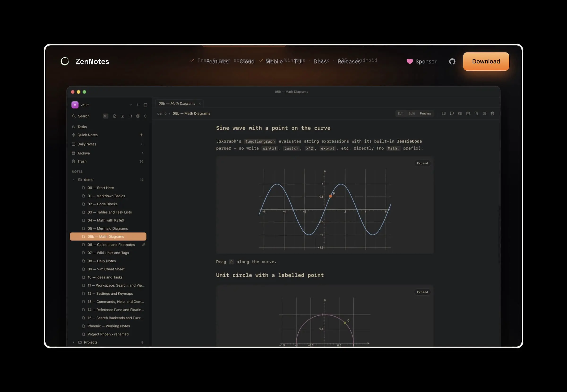Open Daily Notes in the sidebar
The width and height of the screenshot is (567, 392).
pos(108,144)
